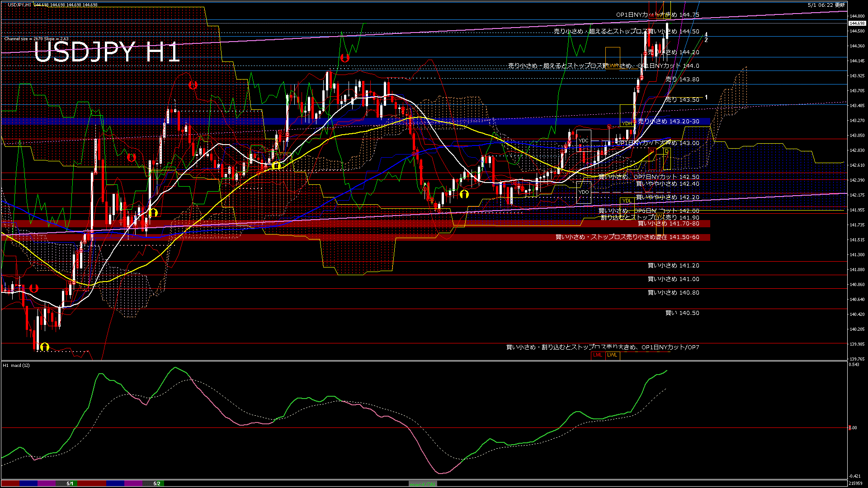Viewport: 868px width, 488px height.
Task: Click the 215959 value in bottom-right corner
Action: tap(856, 483)
